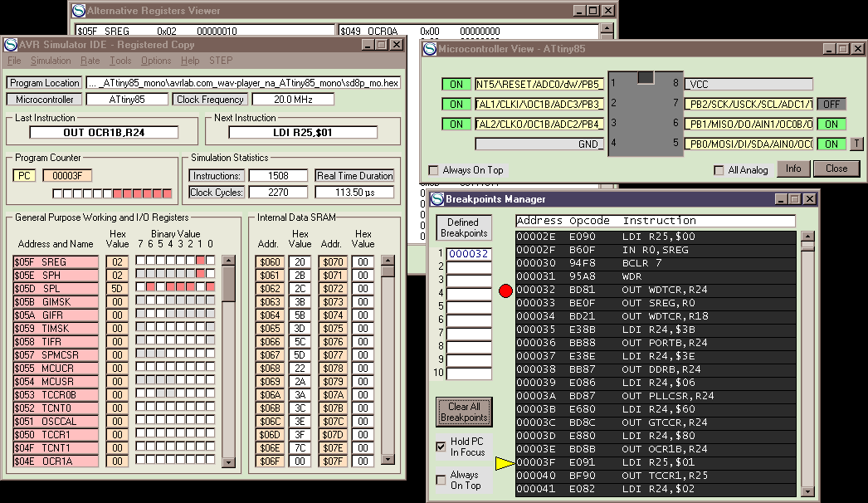The image size is (868, 503).
Task: Click the 000036 OUT PORTB,R24 instruction line
Action: (656, 343)
